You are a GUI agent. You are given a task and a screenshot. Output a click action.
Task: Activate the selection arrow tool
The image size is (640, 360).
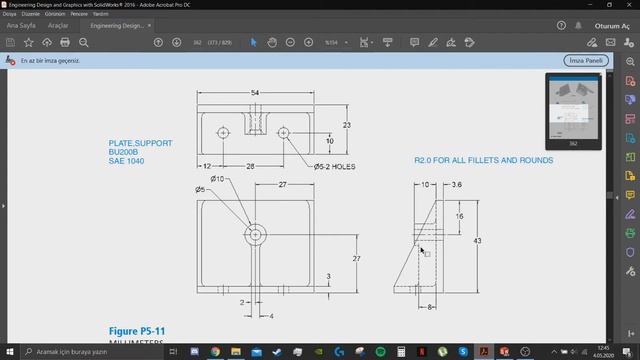[253, 42]
